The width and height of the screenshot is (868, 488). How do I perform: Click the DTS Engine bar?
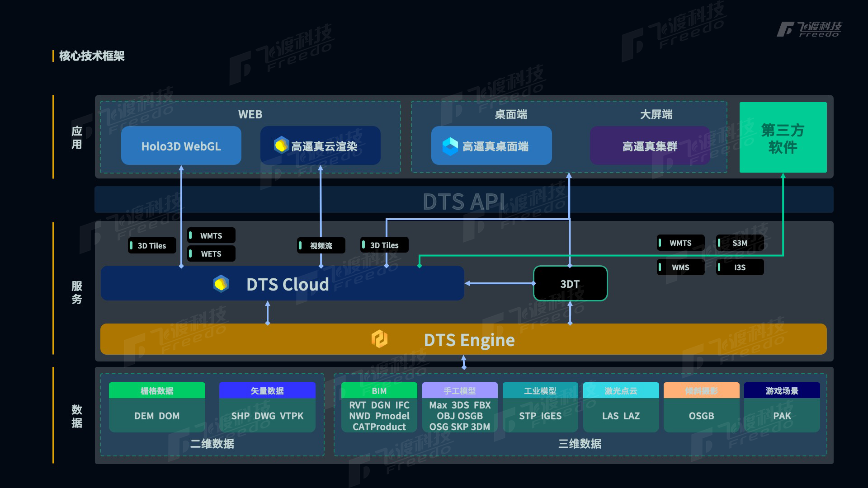click(463, 339)
